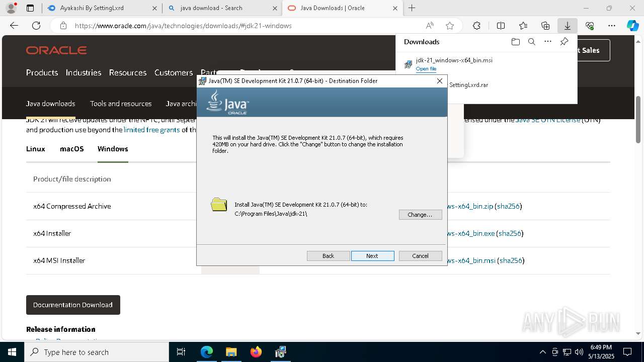Open Task View on taskbar
644x362 pixels.
pos(181,352)
